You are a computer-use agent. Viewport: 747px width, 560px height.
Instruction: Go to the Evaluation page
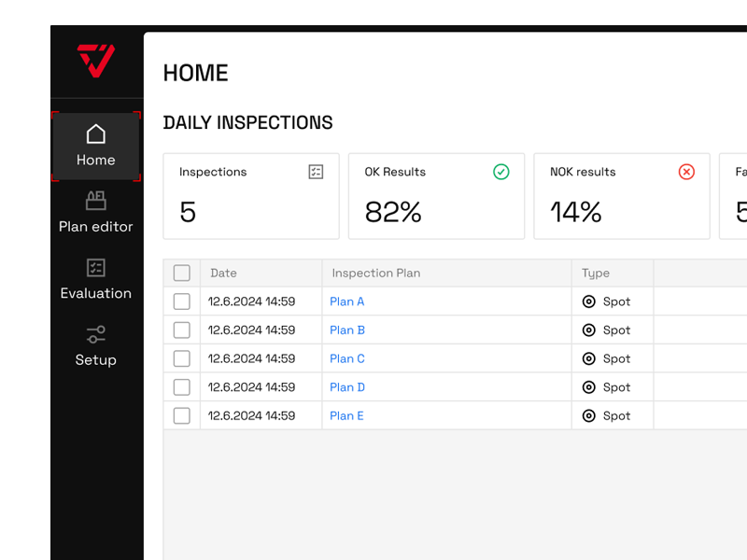pos(96,279)
